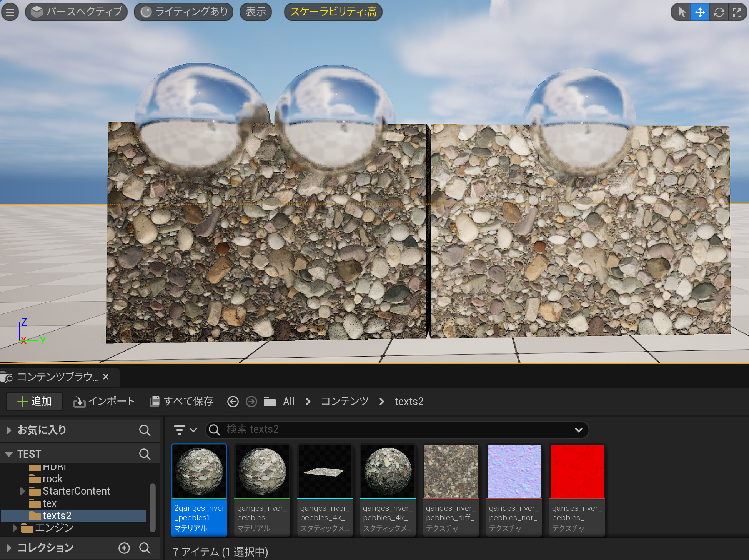
Task: Open the Lit lighting mode dropdown
Action: tap(184, 12)
